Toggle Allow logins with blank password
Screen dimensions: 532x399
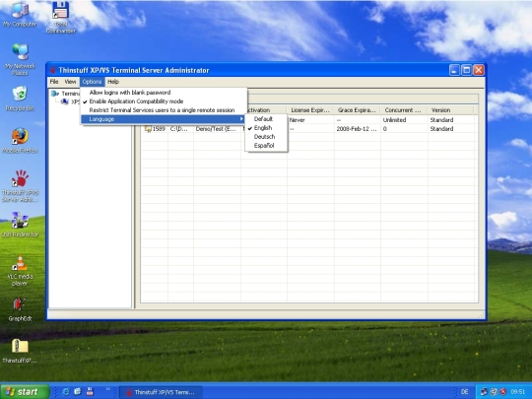(x=164, y=93)
